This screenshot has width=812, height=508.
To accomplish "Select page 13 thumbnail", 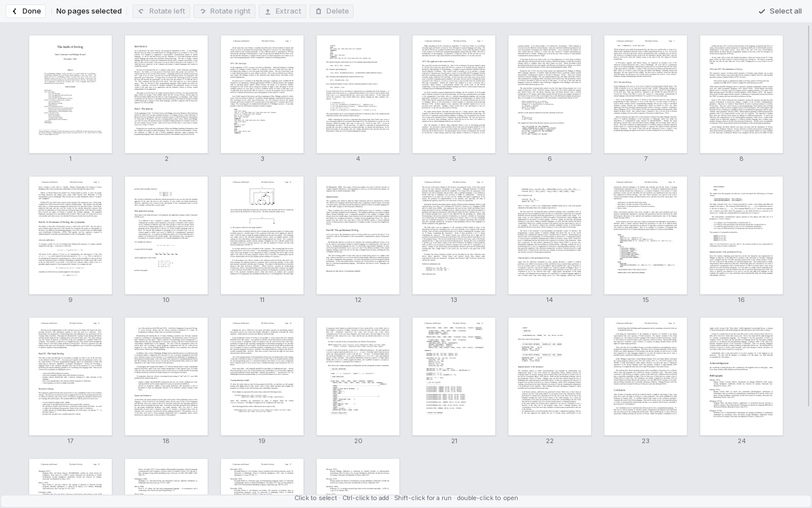I will point(454,235).
